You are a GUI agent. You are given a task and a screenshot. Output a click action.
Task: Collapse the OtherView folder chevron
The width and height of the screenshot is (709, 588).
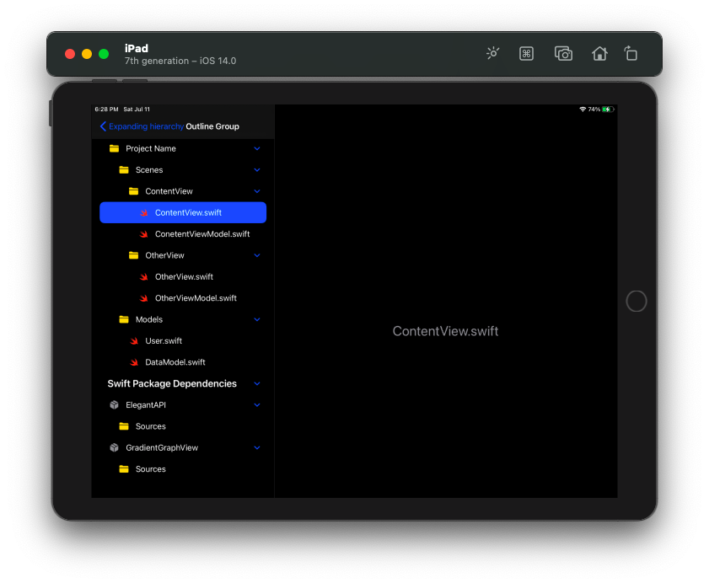point(256,254)
